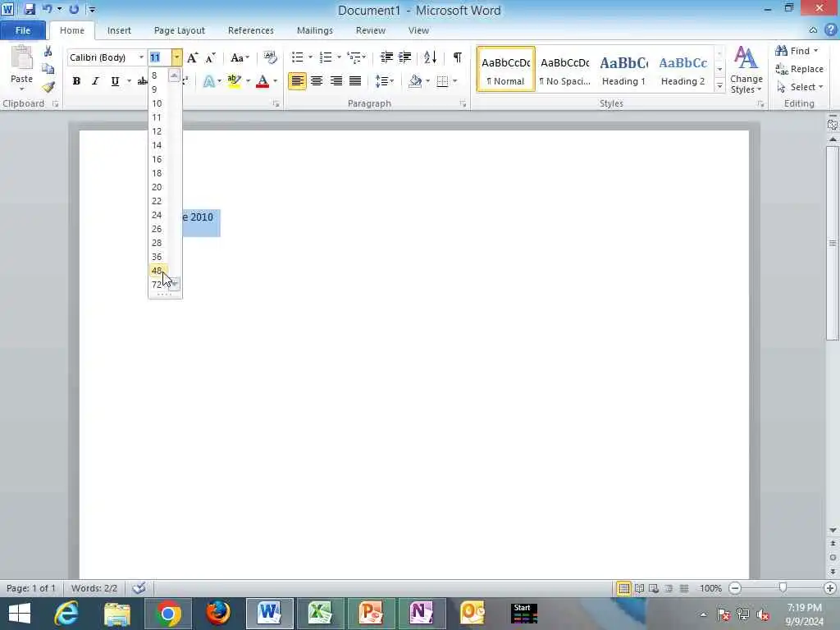
Task: Click Find in Editing group
Action: click(797, 51)
